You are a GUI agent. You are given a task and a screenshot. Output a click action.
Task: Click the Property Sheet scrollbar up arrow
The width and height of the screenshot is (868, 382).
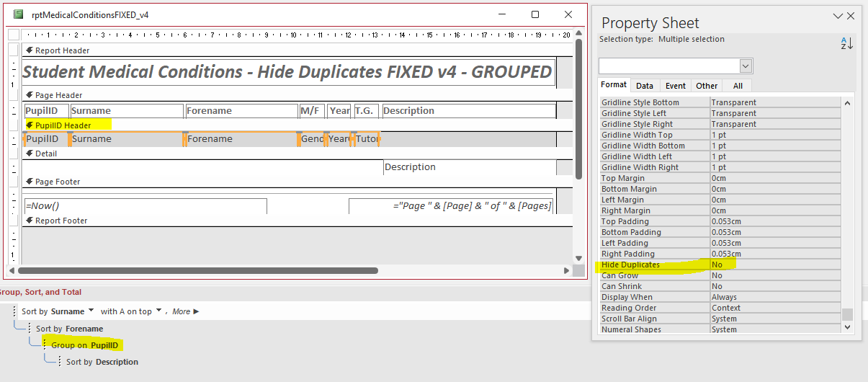click(x=848, y=103)
